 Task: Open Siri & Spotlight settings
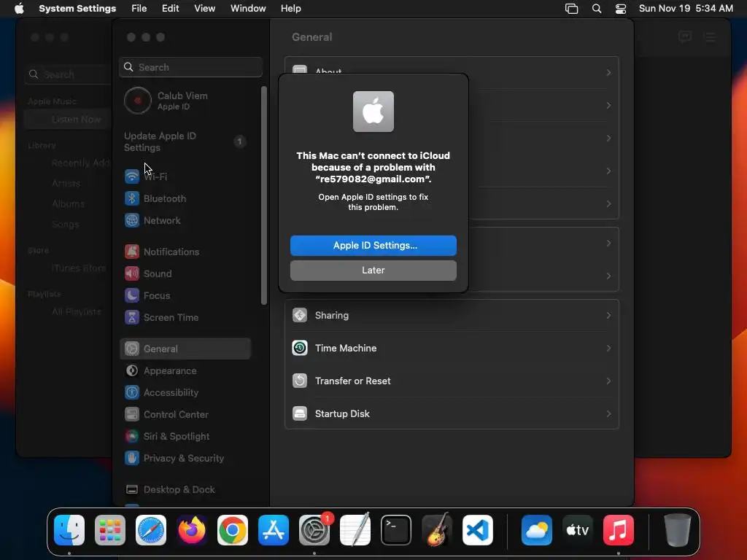[185, 436]
